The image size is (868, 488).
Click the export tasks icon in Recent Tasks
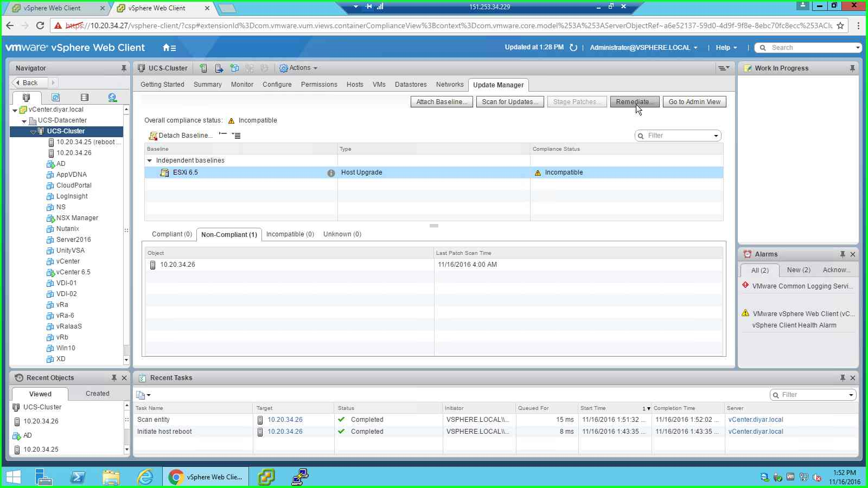click(x=143, y=395)
